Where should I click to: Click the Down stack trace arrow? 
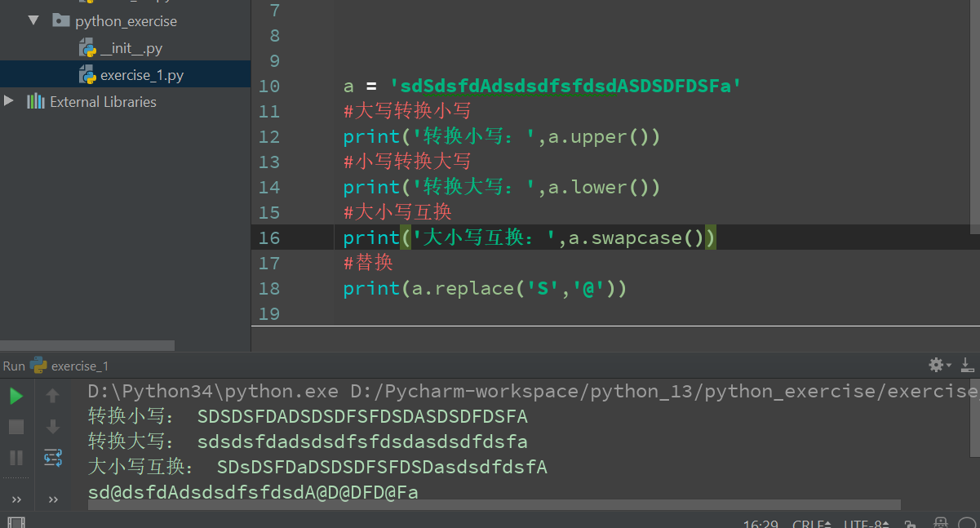point(53,427)
